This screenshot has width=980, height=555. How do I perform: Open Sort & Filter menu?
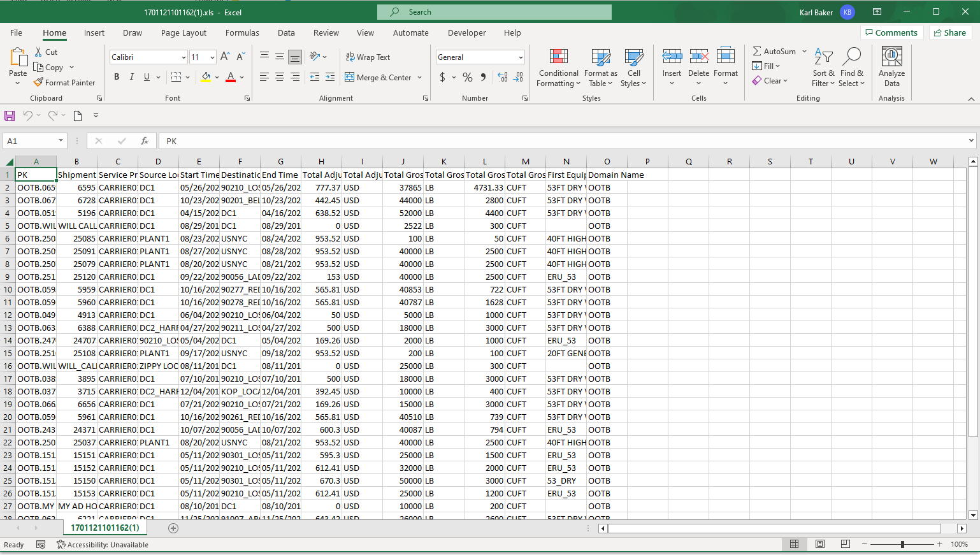click(823, 67)
